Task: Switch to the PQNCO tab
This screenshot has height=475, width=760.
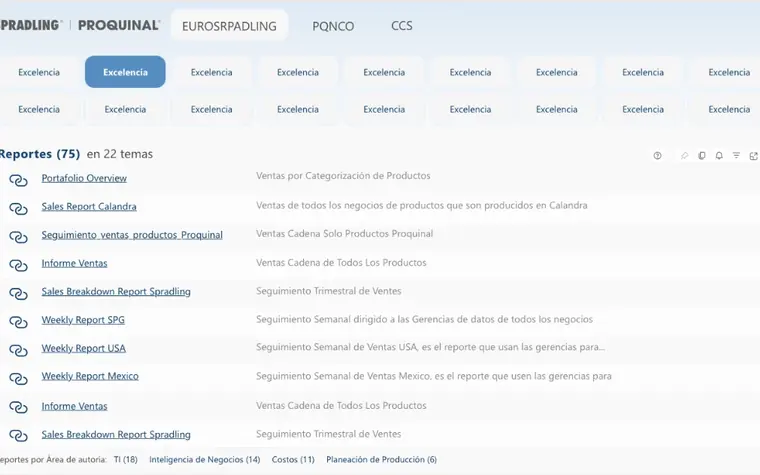Action: [x=333, y=26]
